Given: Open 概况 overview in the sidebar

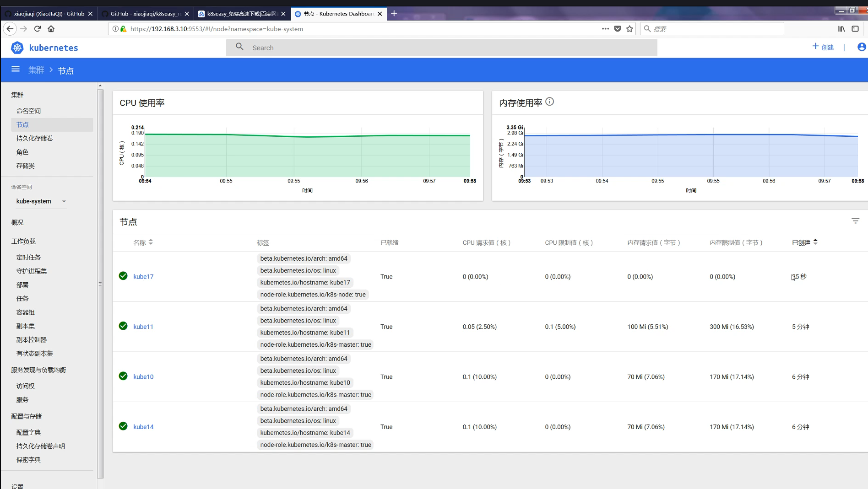Looking at the screenshot, I should pos(17,222).
